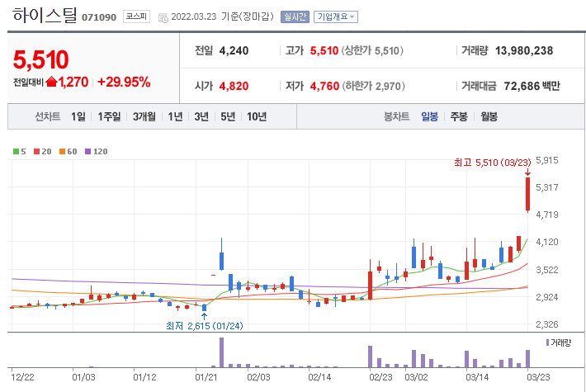Click the 12/22 date axis label
586x392 pixels.
[x=23, y=377]
